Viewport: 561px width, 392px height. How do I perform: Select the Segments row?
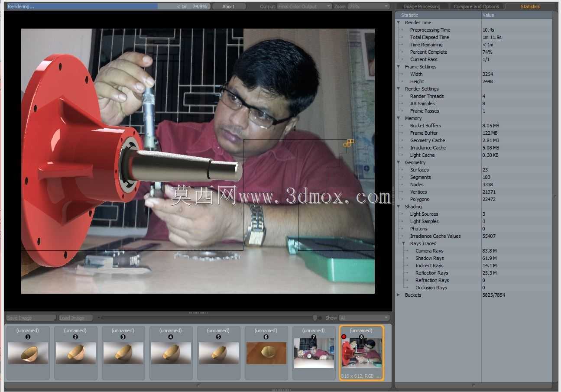pyautogui.click(x=474, y=177)
